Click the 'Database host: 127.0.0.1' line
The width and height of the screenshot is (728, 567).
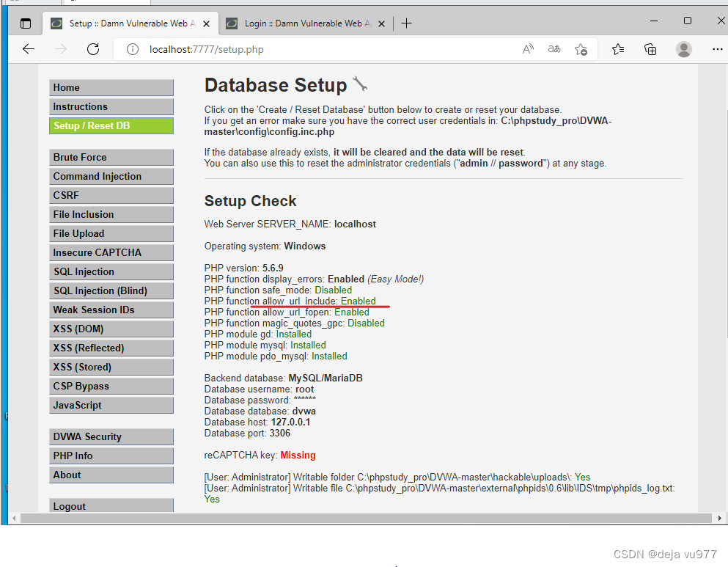[x=257, y=422]
